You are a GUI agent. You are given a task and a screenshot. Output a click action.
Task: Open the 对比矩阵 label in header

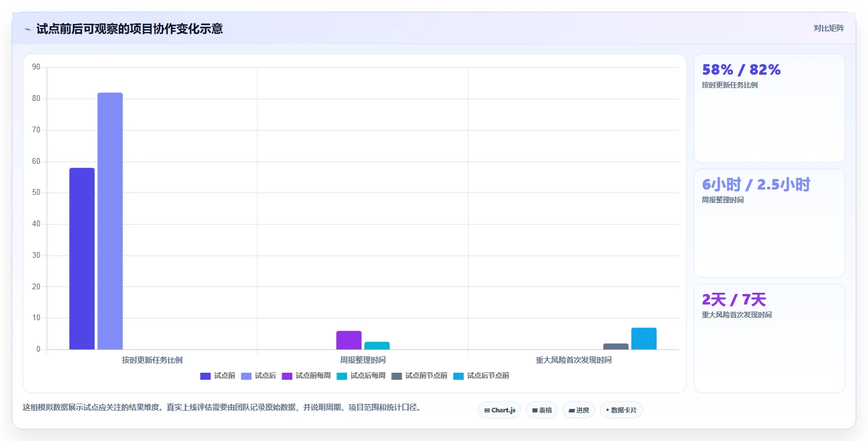[x=828, y=29]
